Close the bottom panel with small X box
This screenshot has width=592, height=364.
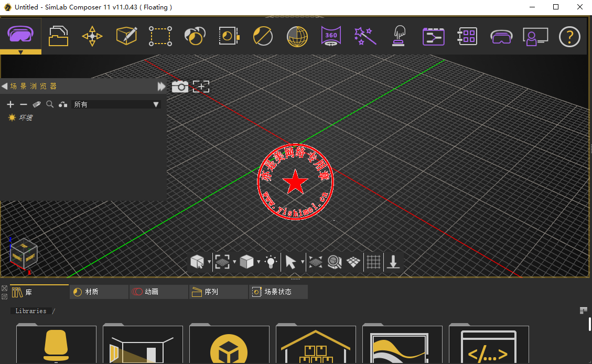[4, 288]
